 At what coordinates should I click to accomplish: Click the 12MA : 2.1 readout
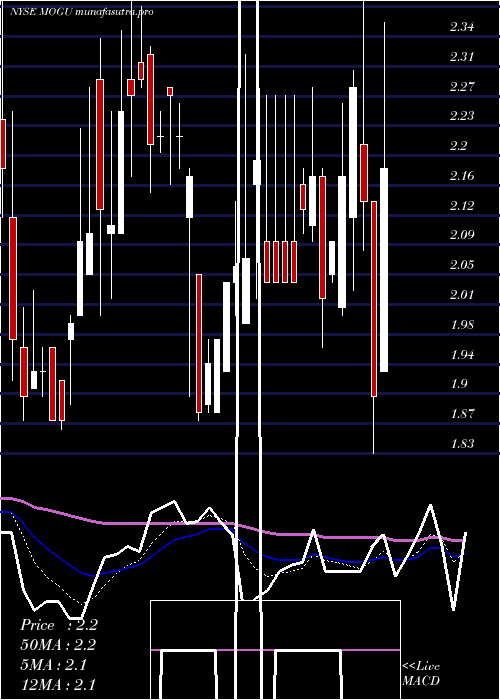[58, 685]
